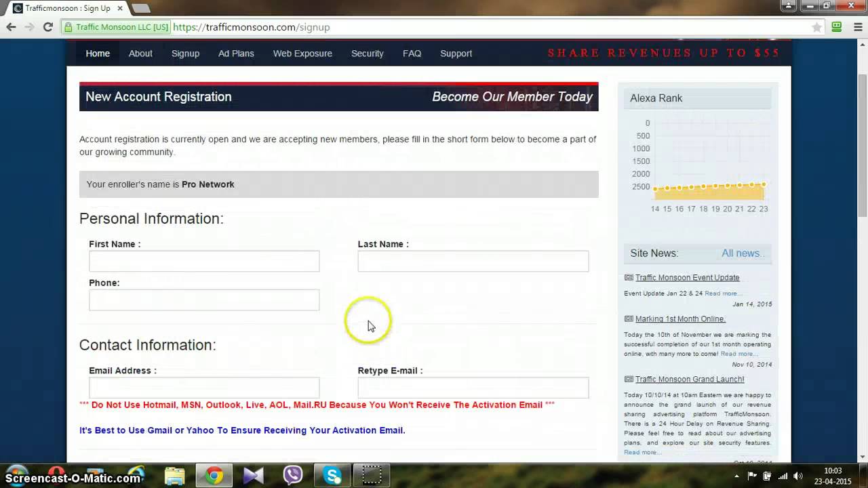868x488 pixels.
Task: Click the volume icon in system tray
Action: pyautogui.click(x=798, y=476)
